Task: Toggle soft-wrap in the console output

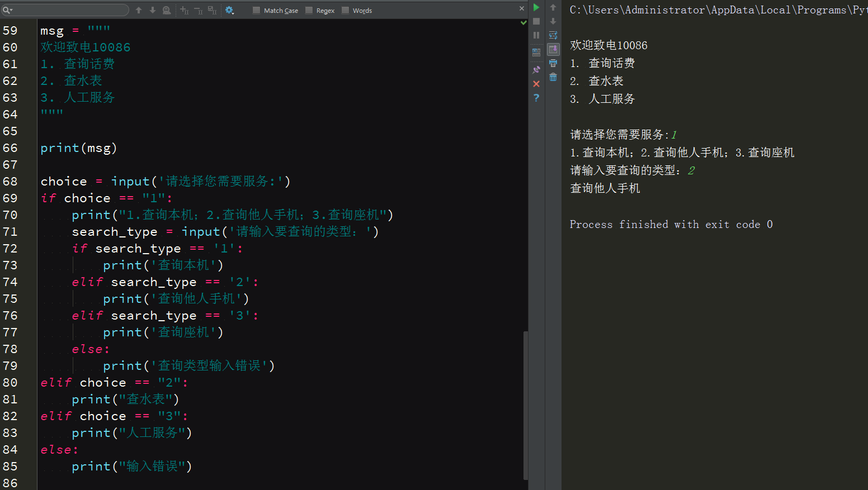Action: click(553, 35)
